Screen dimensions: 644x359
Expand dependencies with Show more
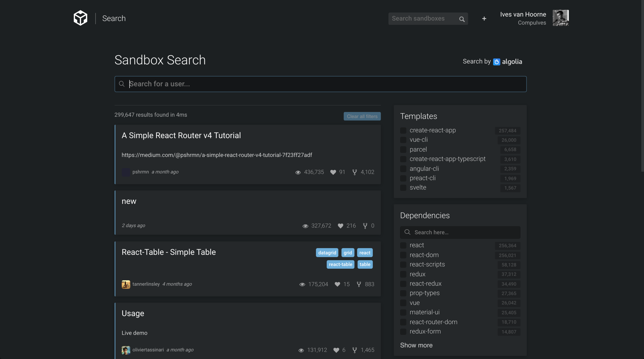(x=416, y=345)
